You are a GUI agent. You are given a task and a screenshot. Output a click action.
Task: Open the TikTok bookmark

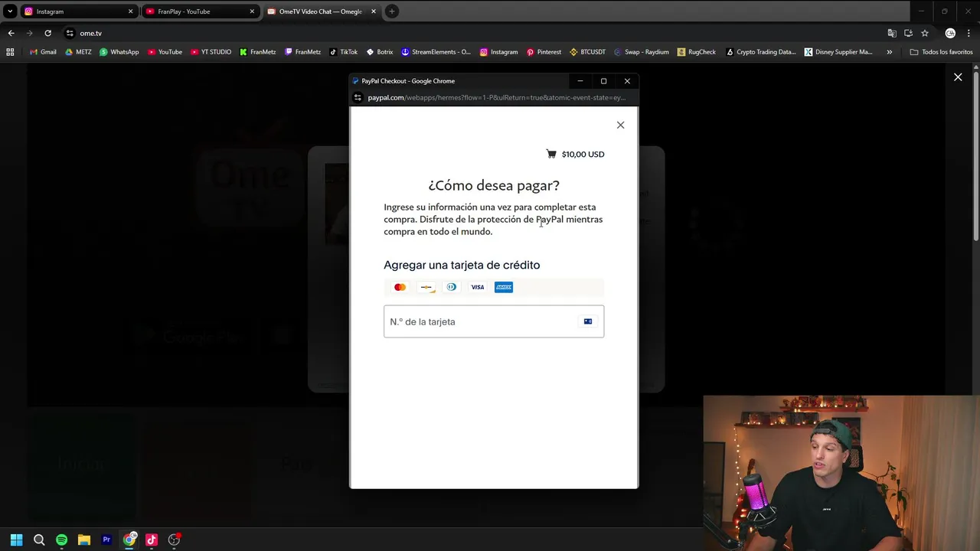click(343, 52)
